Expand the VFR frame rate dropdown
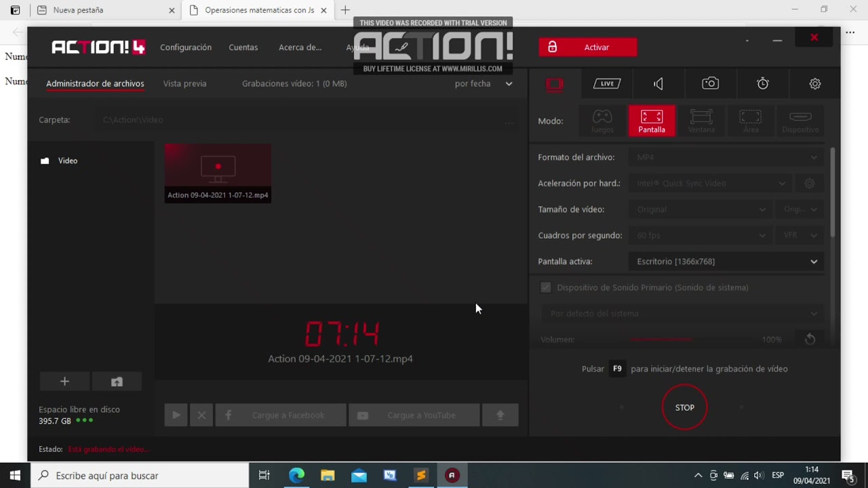Image resolution: width=868 pixels, height=488 pixels. (800, 235)
